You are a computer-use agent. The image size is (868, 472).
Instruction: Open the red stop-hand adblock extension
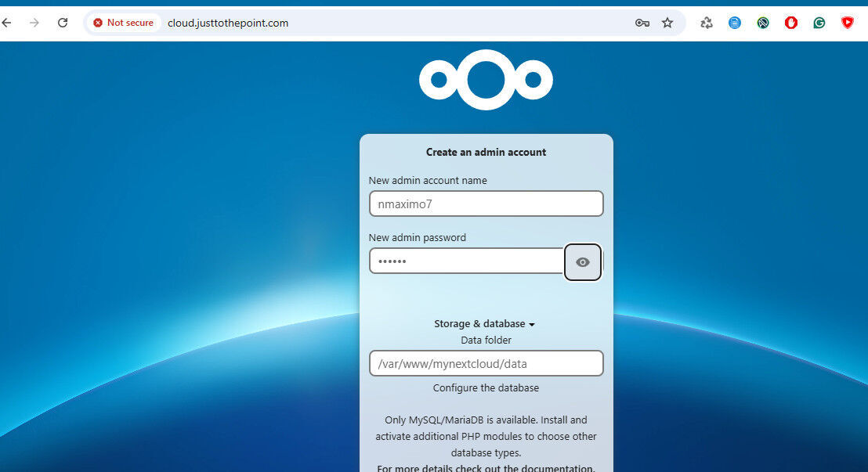click(x=791, y=23)
